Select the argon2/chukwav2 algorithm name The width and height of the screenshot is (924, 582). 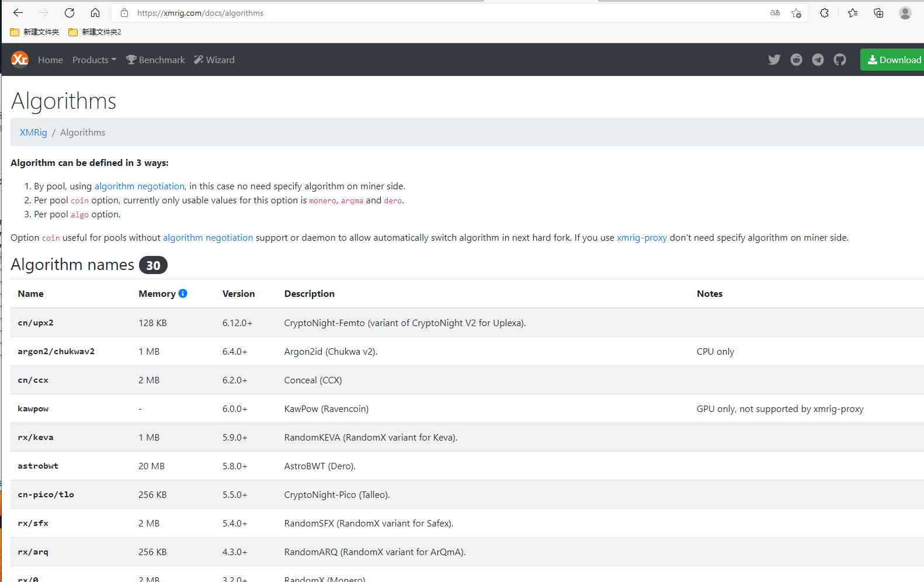[56, 351]
